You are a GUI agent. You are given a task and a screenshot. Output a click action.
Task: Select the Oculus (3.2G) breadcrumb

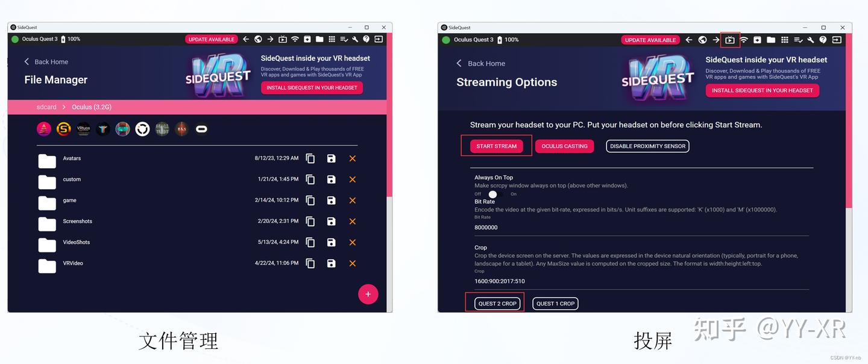tap(92, 107)
